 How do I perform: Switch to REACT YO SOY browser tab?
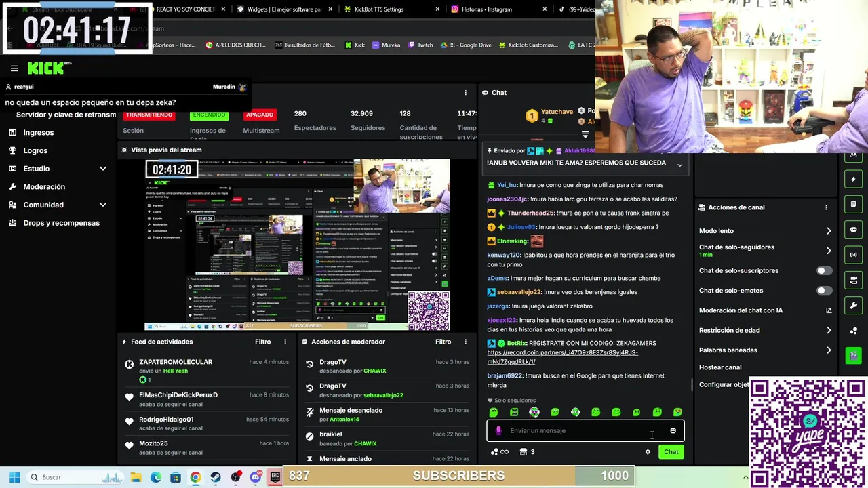point(190,9)
